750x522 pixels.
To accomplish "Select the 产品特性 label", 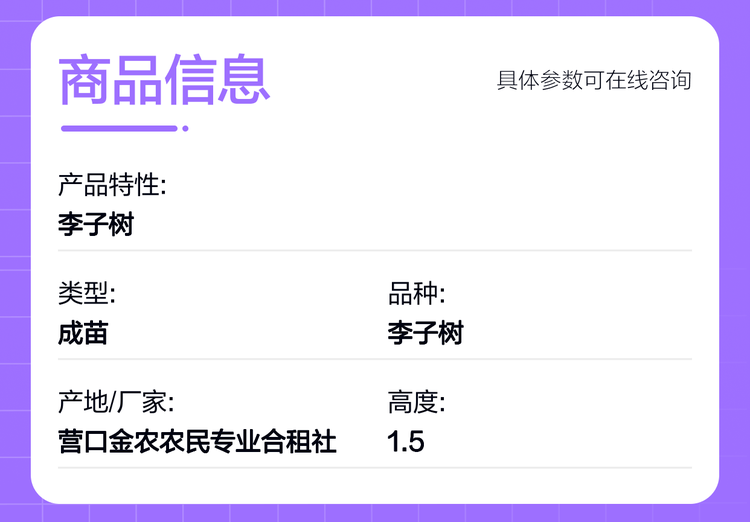I will [111, 185].
